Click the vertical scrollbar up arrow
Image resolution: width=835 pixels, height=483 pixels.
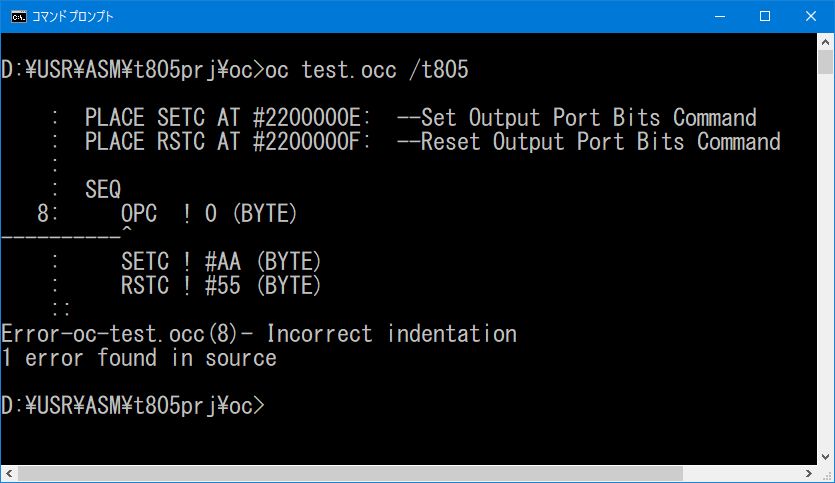[825, 43]
